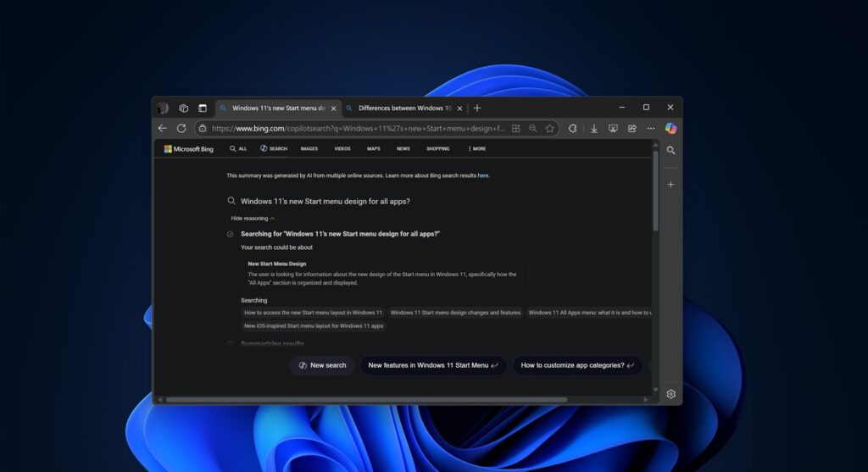This screenshot has width=868, height=472.
Task: Click the address bar URL field
Action: pyautogui.click(x=356, y=128)
